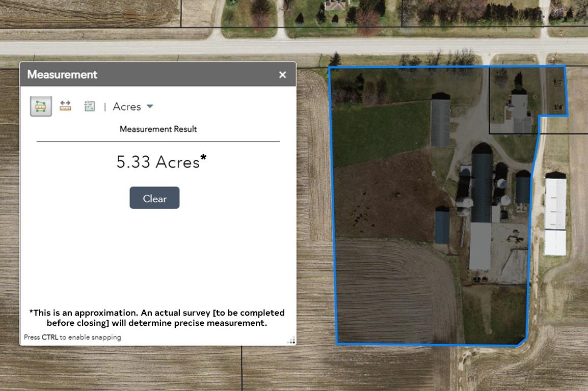Close the Measurement panel
This screenshot has width=588, height=391.
click(x=282, y=75)
